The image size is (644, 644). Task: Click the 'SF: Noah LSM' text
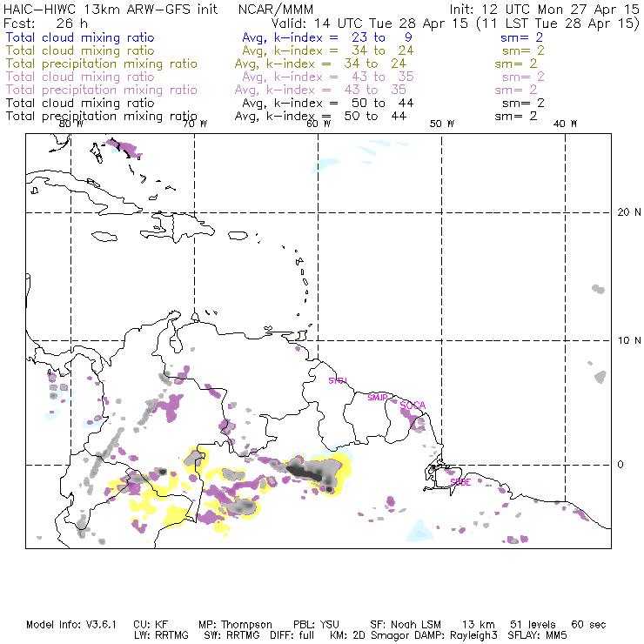click(x=406, y=625)
